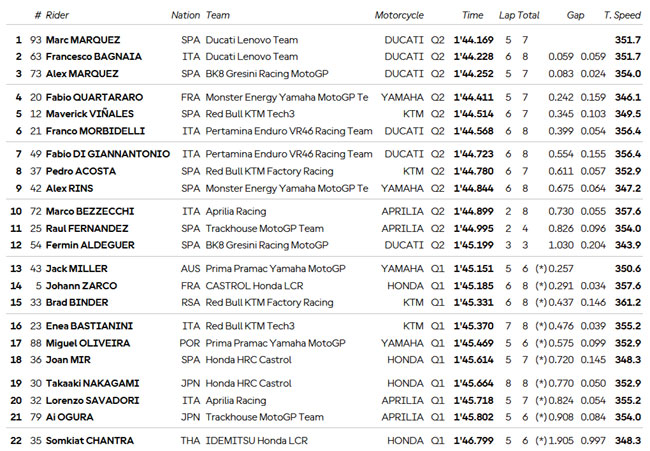Select rider name Francesco BAGNAIA
This screenshot has width=650, height=451.
pyautogui.click(x=94, y=56)
